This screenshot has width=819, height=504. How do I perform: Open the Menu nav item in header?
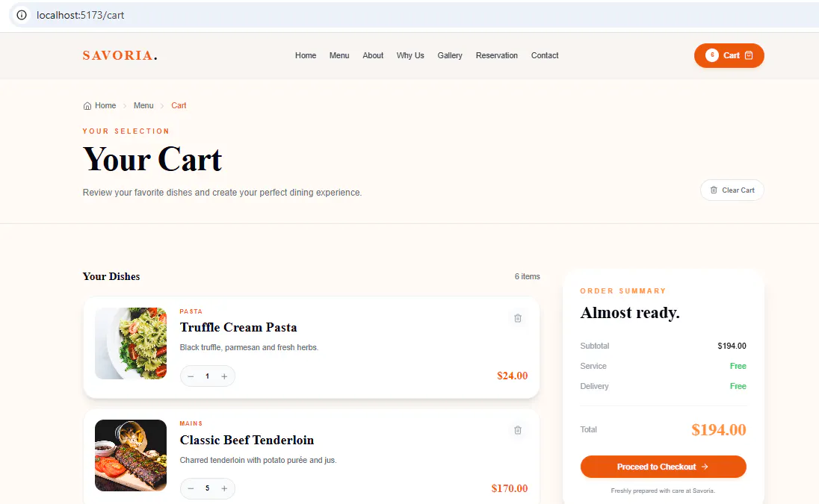coord(339,55)
